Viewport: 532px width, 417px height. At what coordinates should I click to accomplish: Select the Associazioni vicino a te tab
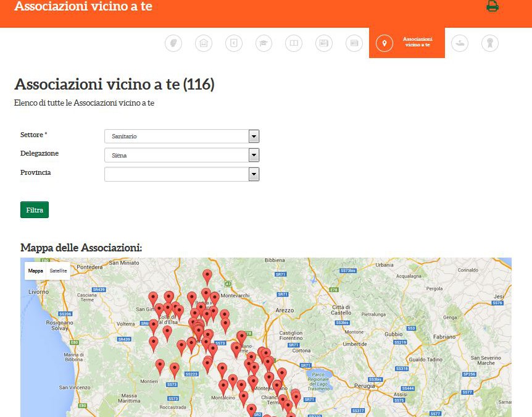click(407, 43)
